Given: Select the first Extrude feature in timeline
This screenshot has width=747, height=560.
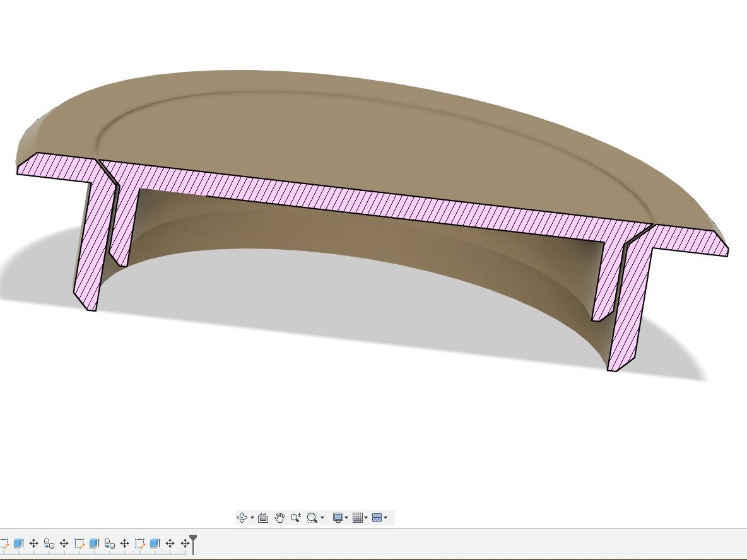Looking at the screenshot, I should pos(18,544).
